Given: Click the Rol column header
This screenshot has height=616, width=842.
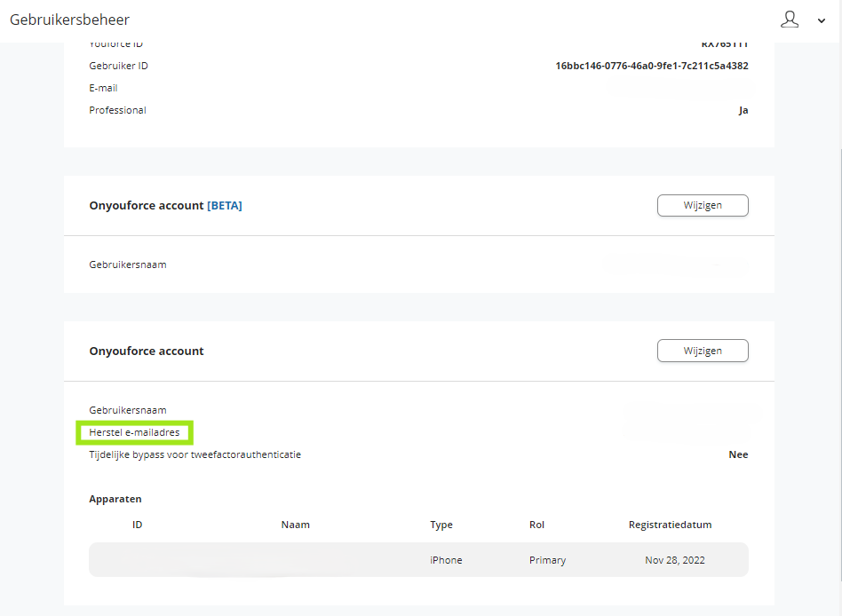Looking at the screenshot, I should 537,525.
